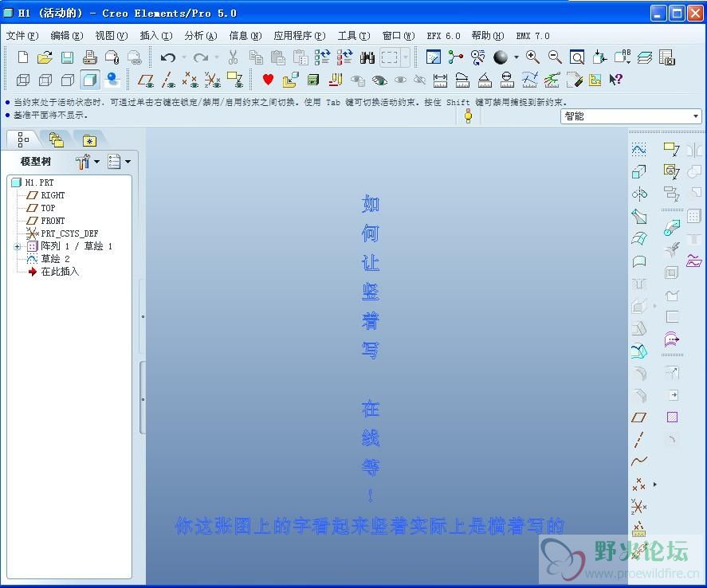Create a new file via New icon

23,57
